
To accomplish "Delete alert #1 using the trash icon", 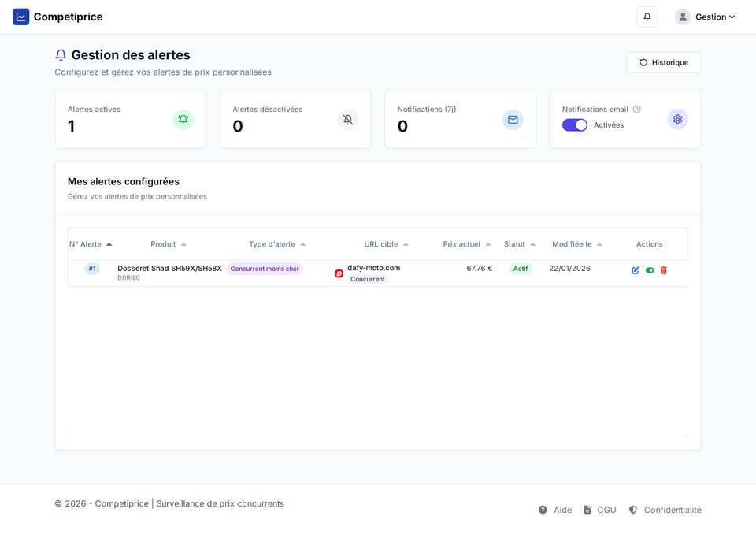I will [x=663, y=269].
